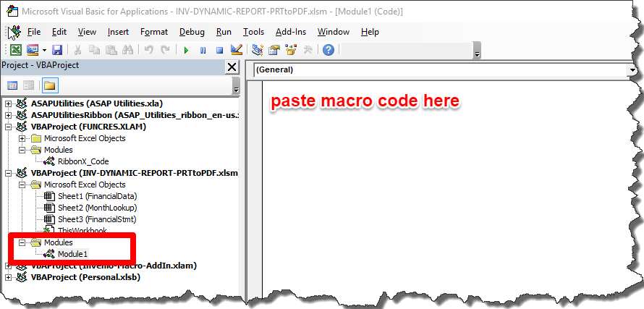This screenshot has width=644, height=309.
Task: Collapse the Modules folder containing Module1
Action: point(22,243)
